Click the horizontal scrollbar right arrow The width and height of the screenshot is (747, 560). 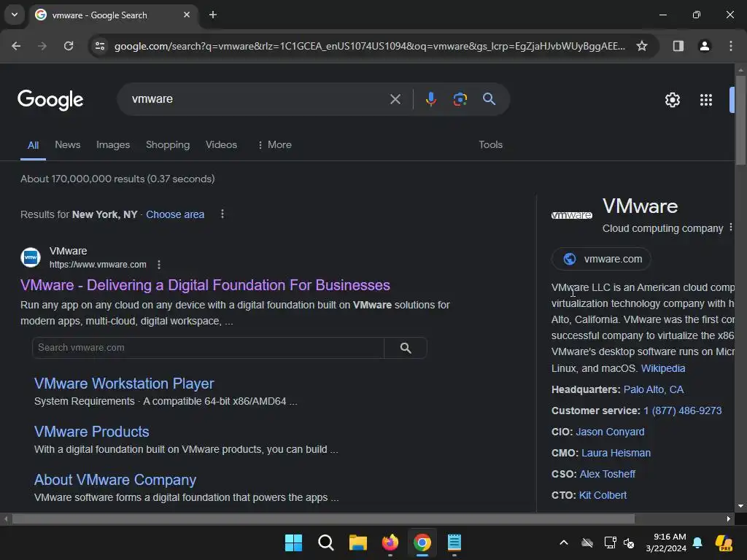click(729, 518)
